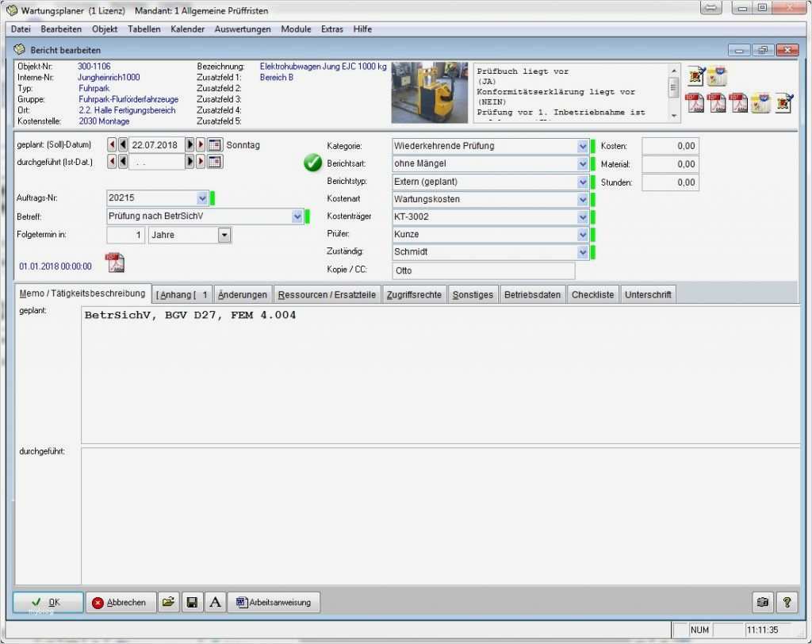Confirm with the OK button
The width and height of the screenshot is (812, 644).
point(48,602)
